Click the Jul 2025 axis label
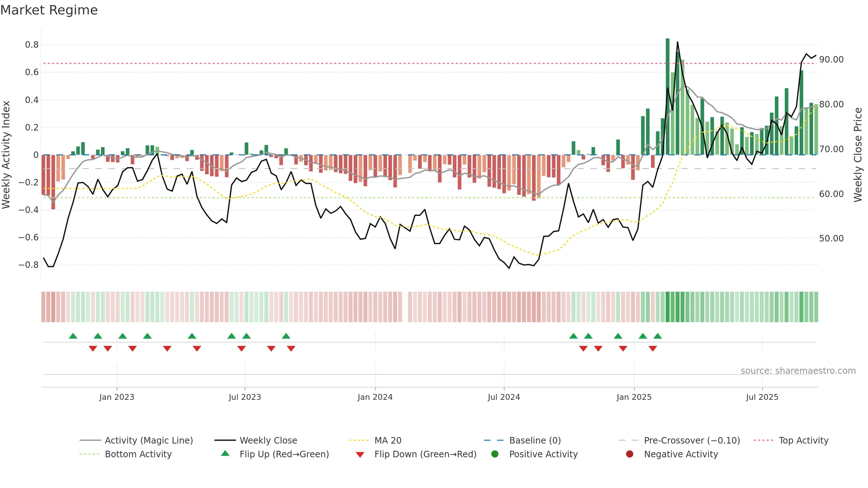Viewport: 868px width, 488px height. pyautogui.click(x=762, y=397)
